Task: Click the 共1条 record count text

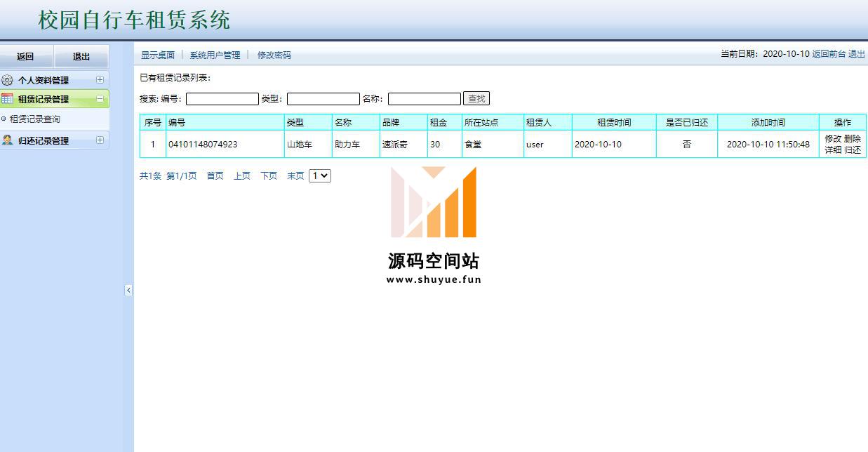Action: coord(150,176)
